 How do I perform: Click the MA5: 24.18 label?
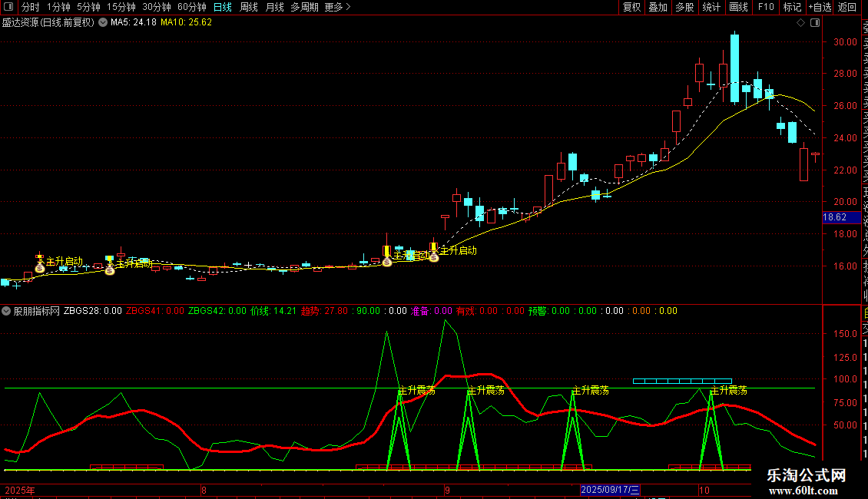point(134,22)
